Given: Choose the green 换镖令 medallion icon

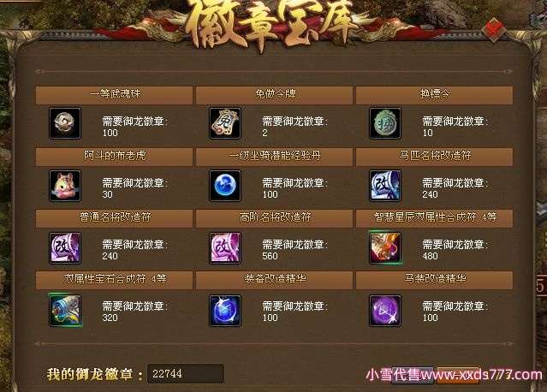Looking at the screenshot, I should coord(385,123).
